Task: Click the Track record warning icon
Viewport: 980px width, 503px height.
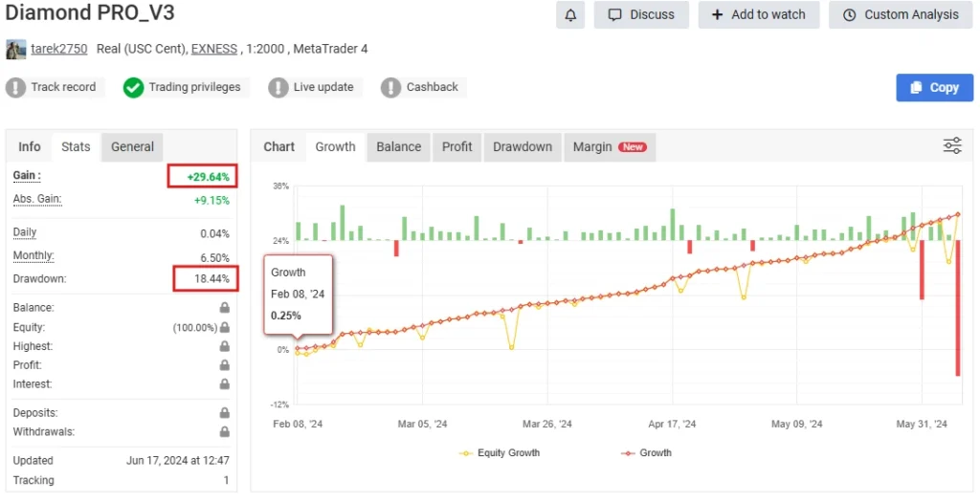Action: click(x=16, y=87)
